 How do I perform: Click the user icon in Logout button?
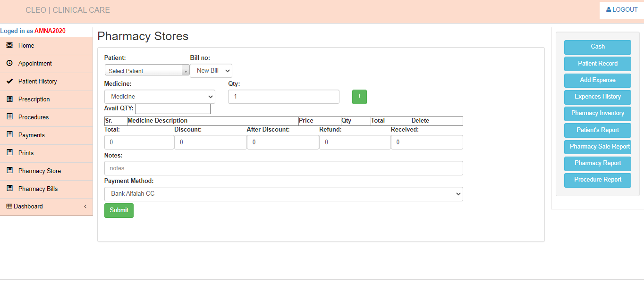pyautogui.click(x=609, y=10)
